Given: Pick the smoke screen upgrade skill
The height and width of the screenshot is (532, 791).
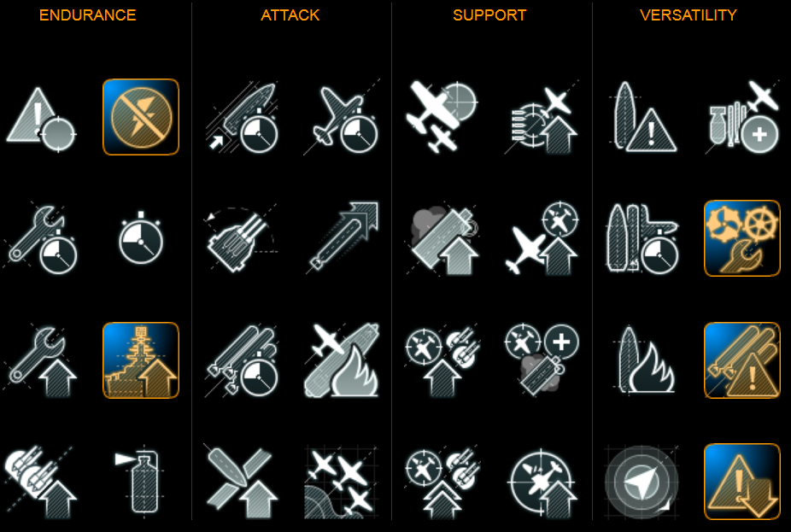Looking at the screenshot, I should point(443,239).
